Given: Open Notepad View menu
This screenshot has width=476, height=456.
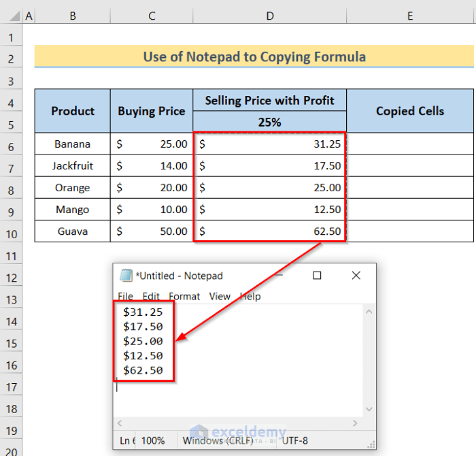Looking at the screenshot, I should [x=220, y=296].
